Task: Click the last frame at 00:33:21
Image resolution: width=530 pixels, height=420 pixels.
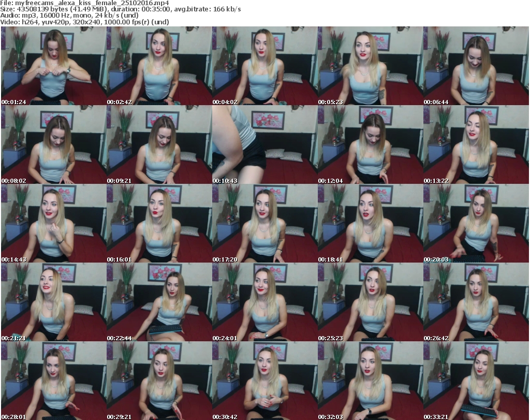Action: coord(476,381)
